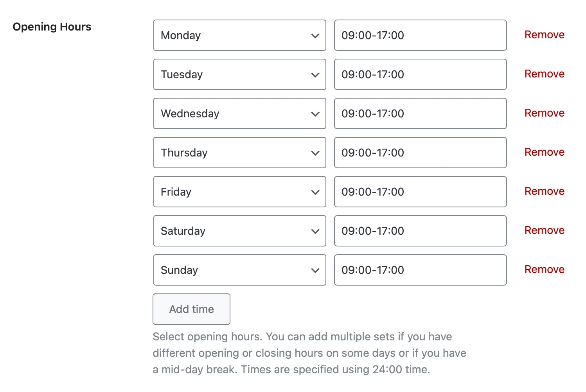Expand the Thursday day dropdown
Viewport: 586px width, 392px height.
click(x=239, y=153)
